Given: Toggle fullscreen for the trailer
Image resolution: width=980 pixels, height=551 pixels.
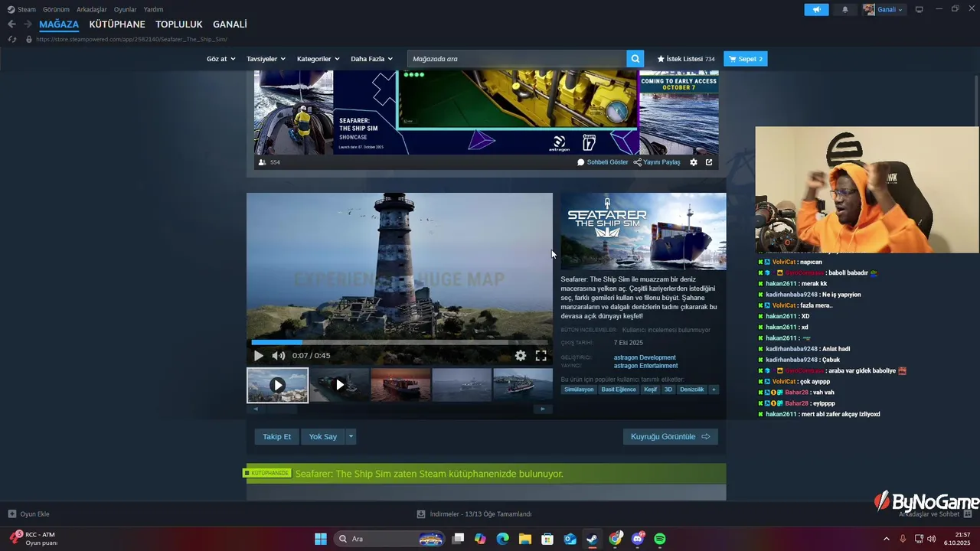Looking at the screenshot, I should click(541, 356).
